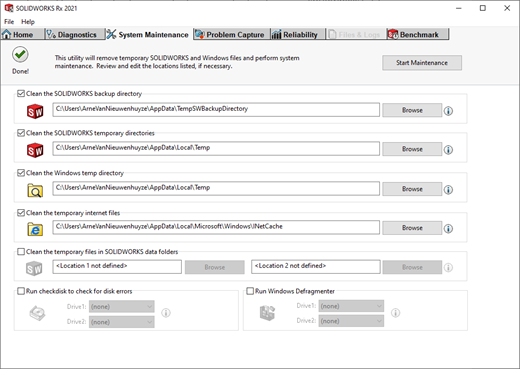
Task: Click the TempSWBackupDirectory path field
Action: pos(216,110)
